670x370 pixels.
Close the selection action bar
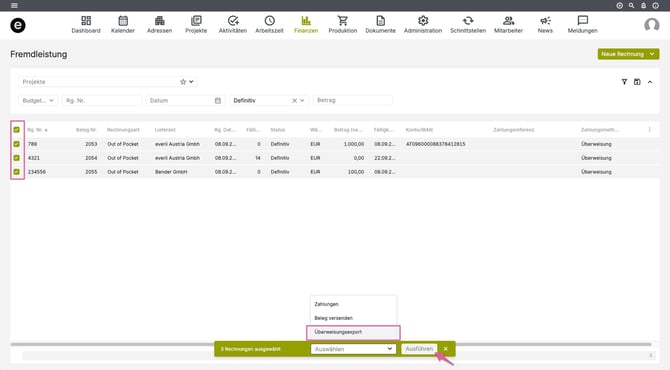tap(446, 349)
